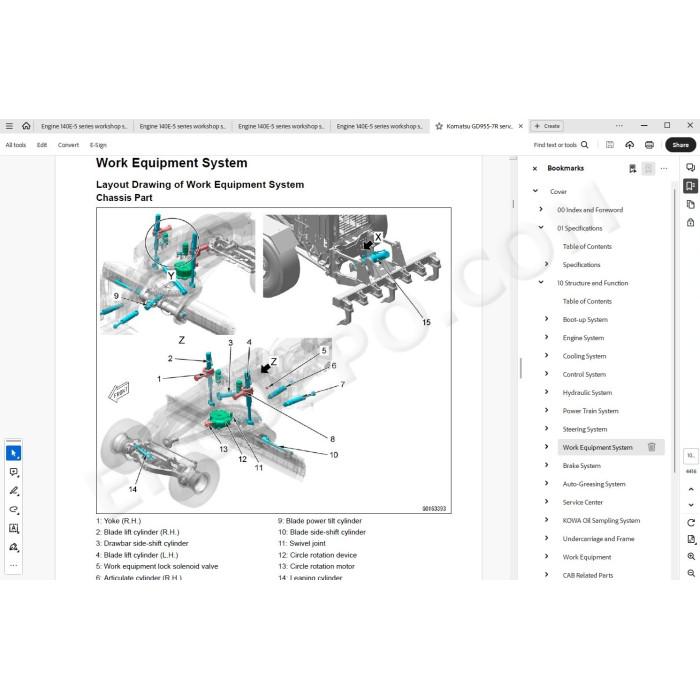Open the hamburger menu icon
This screenshot has width=700, height=700.
[x=9, y=126]
